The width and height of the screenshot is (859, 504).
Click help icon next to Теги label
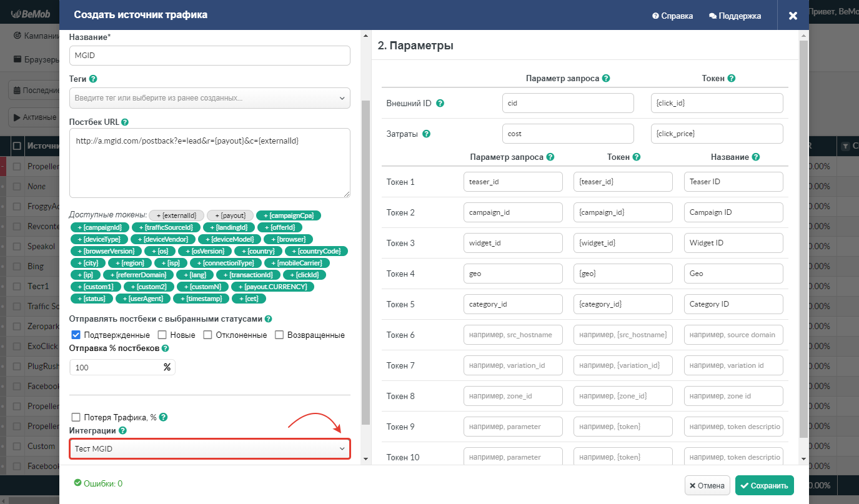click(93, 79)
